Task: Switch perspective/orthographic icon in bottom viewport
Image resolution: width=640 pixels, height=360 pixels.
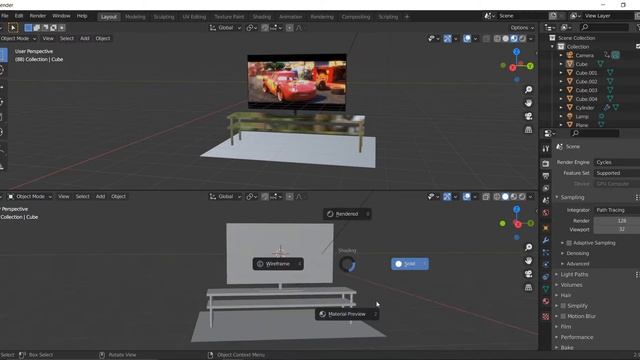Action: 529,287
